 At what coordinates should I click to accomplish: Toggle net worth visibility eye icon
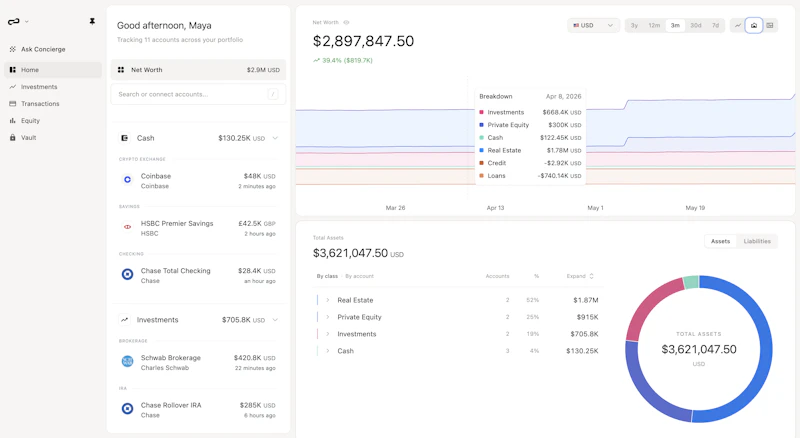click(x=346, y=22)
